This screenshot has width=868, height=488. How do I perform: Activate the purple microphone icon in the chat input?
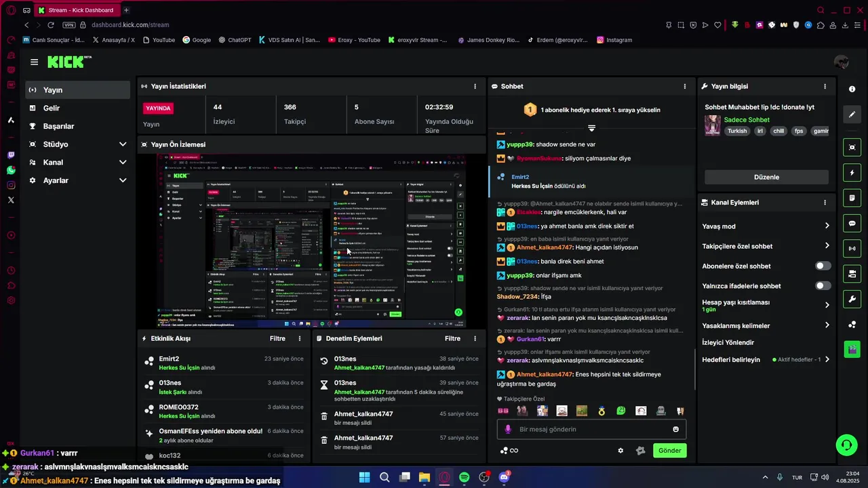[508, 429]
